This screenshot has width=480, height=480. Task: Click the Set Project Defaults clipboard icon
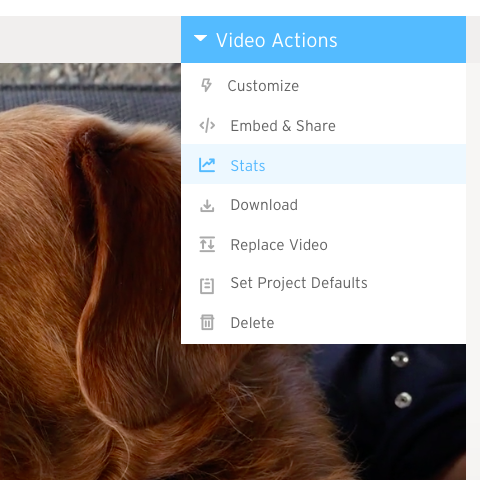pos(207,286)
